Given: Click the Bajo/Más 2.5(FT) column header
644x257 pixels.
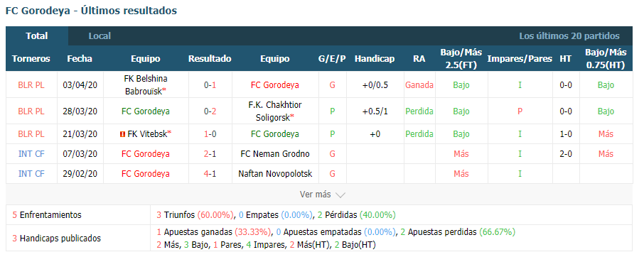Looking at the screenshot, I should point(461,59).
